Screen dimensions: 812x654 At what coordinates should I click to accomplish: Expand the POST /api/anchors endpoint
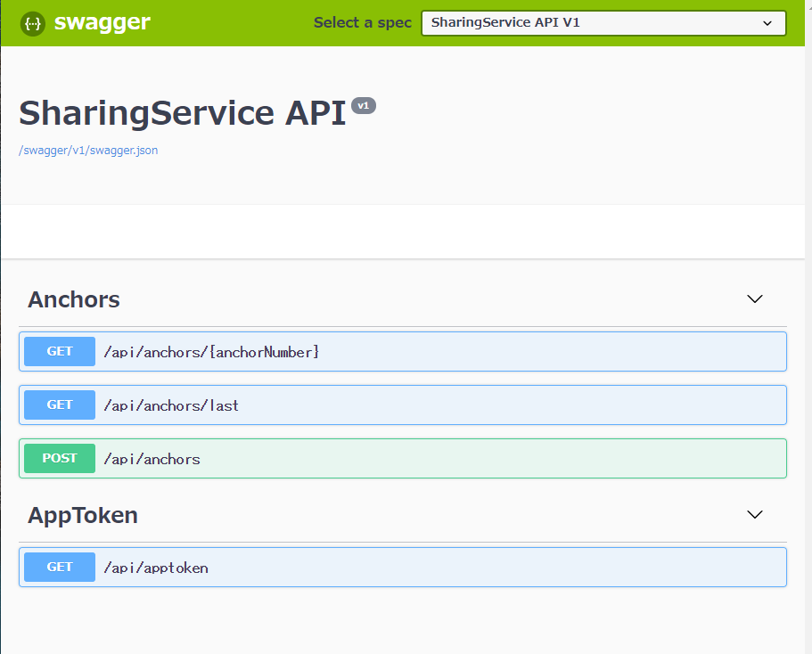coord(403,458)
